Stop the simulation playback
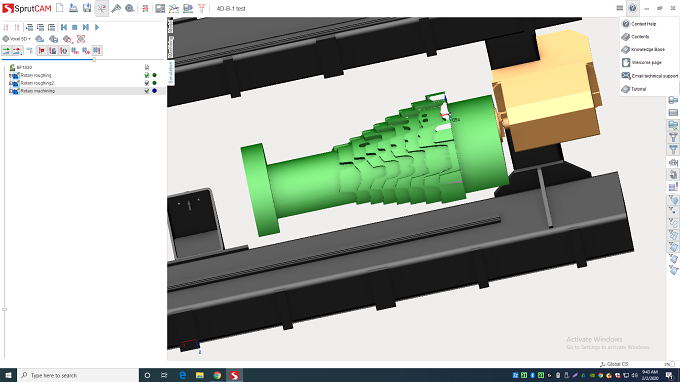The width and height of the screenshot is (680, 382). point(75,27)
